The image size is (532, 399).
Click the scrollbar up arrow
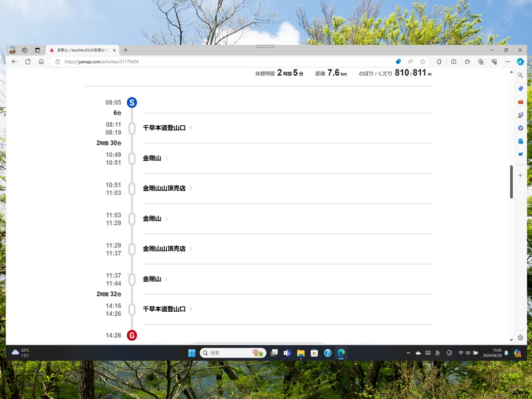511,72
